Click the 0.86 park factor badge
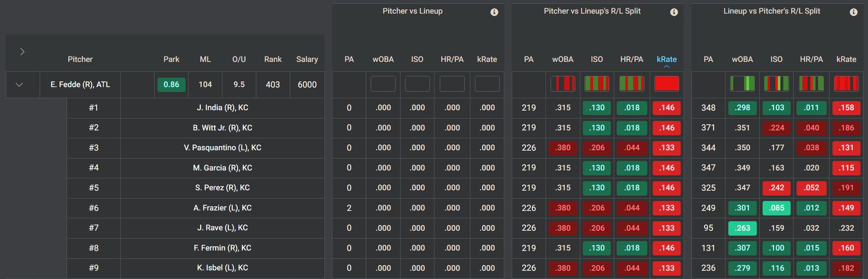The image size is (868, 279). (x=171, y=84)
